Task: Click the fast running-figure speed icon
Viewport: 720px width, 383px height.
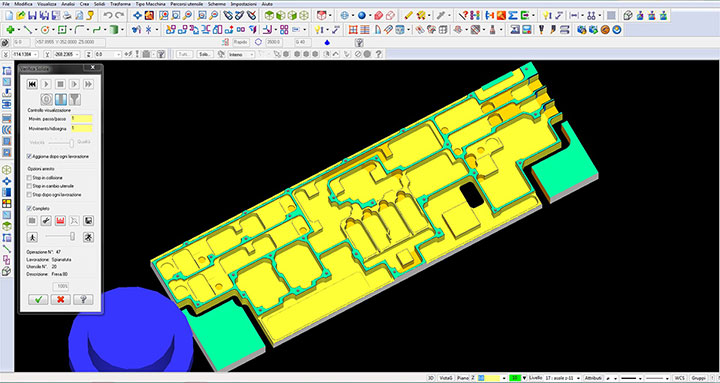Action: coord(89,237)
